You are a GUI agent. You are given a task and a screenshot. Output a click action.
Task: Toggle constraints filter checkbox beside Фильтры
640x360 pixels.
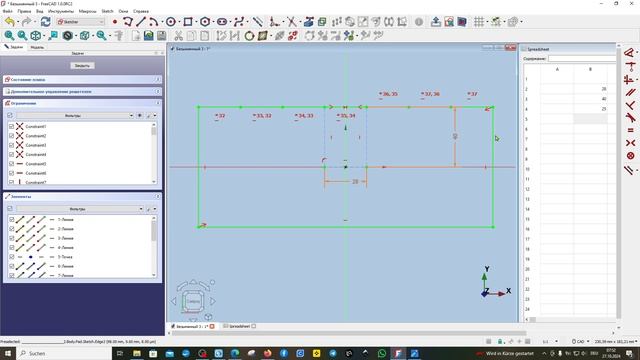[10, 116]
